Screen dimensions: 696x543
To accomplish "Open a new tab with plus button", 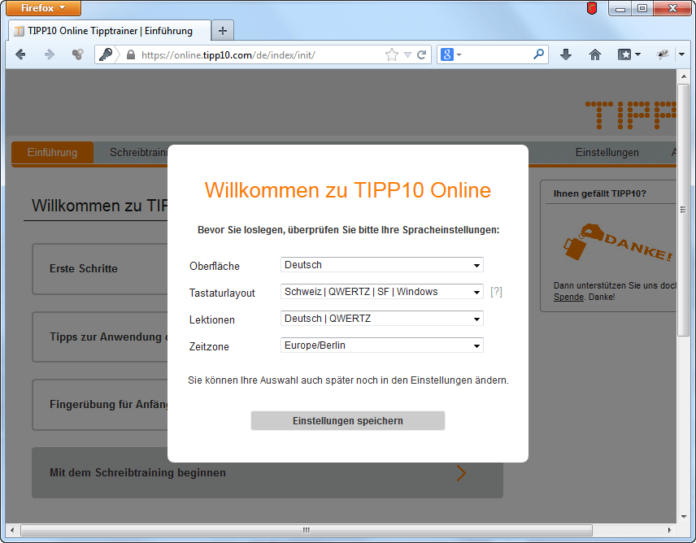I will click(222, 31).
